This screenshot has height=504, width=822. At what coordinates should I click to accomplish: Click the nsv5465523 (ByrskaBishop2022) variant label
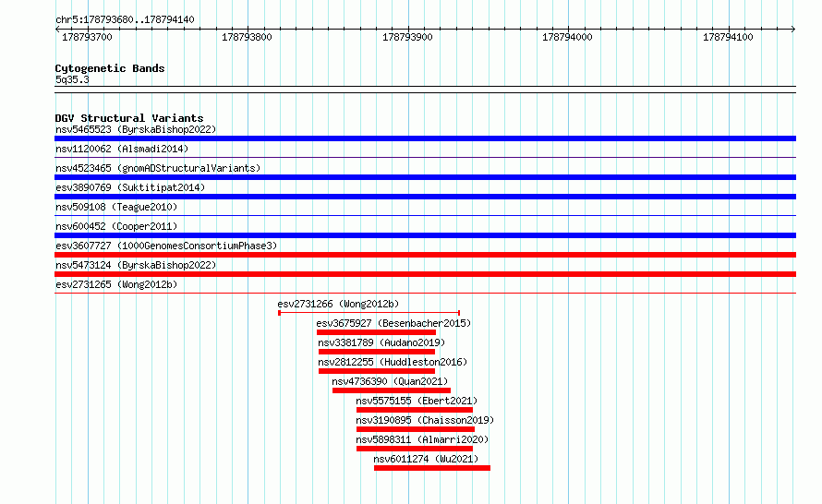[136, 129]
